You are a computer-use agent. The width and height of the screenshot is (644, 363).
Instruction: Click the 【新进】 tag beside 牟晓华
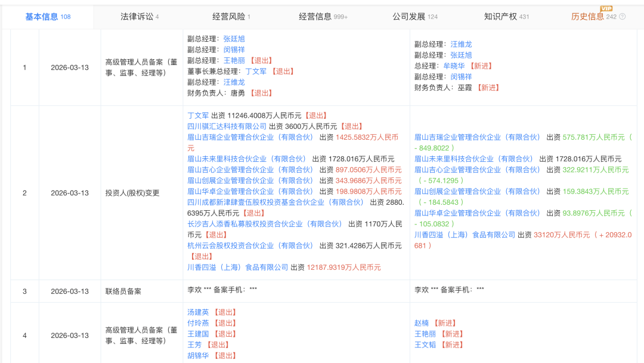coord(481,66)
